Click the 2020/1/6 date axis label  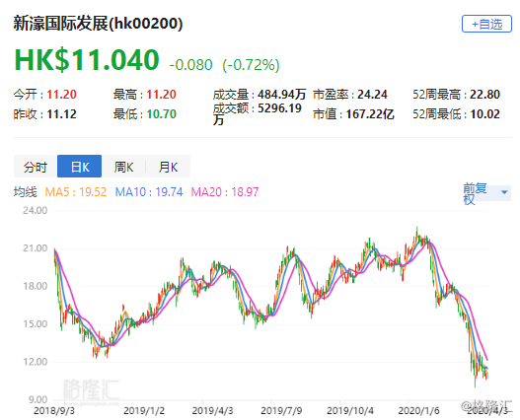click(418, 411)
